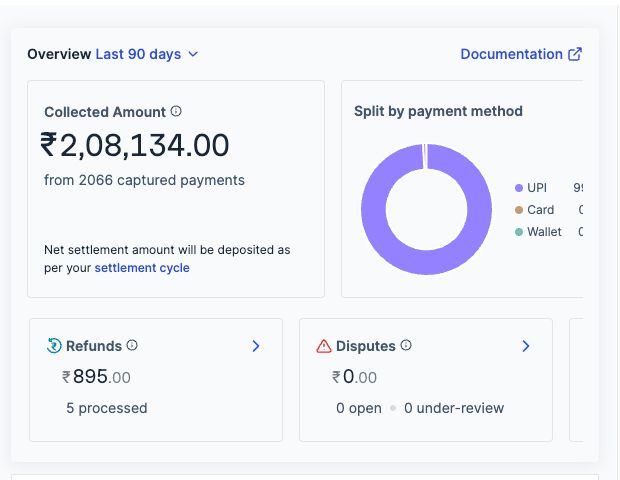
Task: Expand Disputes details via the chevron arrow
Action: [x=526, y=346]
